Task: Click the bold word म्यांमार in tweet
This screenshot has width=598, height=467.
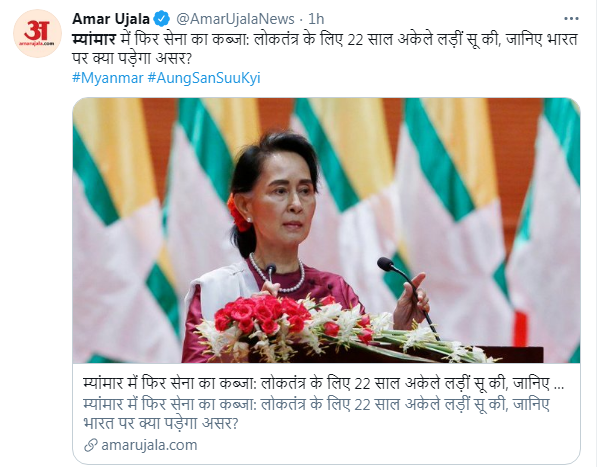Action: 94,39
